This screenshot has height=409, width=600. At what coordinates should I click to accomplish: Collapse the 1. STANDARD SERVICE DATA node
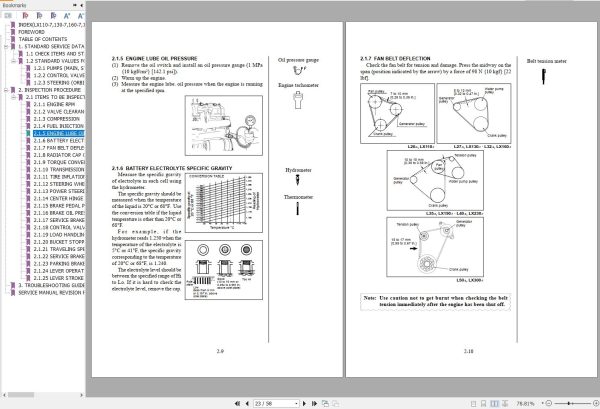coord(6,46)
